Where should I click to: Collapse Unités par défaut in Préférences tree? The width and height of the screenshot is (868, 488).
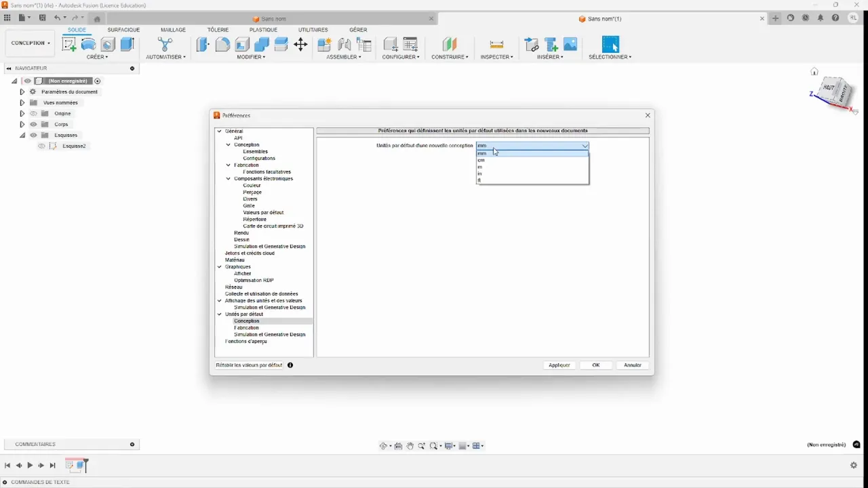click(x=219, y=314)
